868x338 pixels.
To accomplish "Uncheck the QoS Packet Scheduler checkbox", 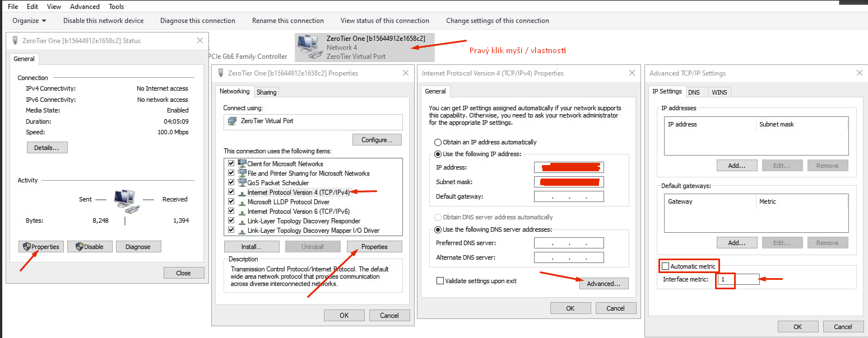I will 231,182.
